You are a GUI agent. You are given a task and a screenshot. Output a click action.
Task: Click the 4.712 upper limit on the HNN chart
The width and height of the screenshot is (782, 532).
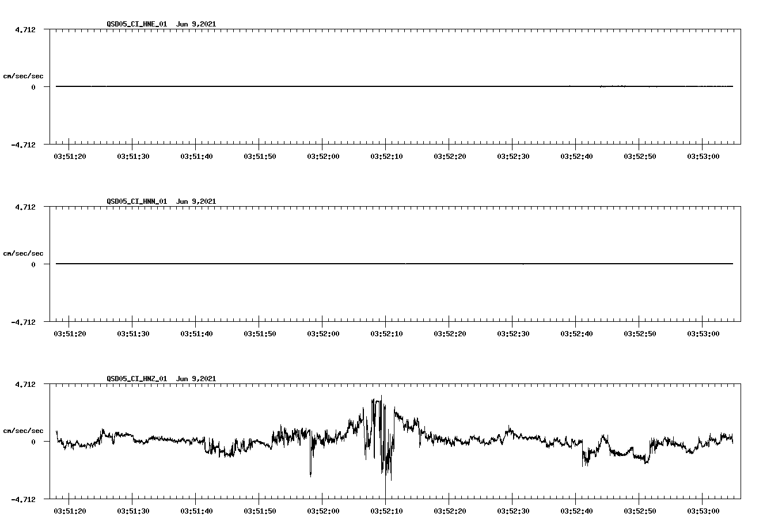(25, 207)
